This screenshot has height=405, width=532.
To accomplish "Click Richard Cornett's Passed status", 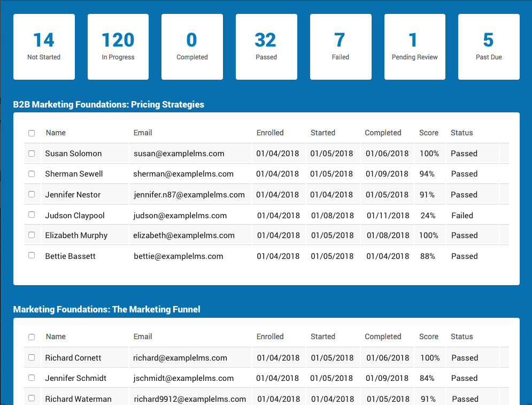I will tap(465, 358).
